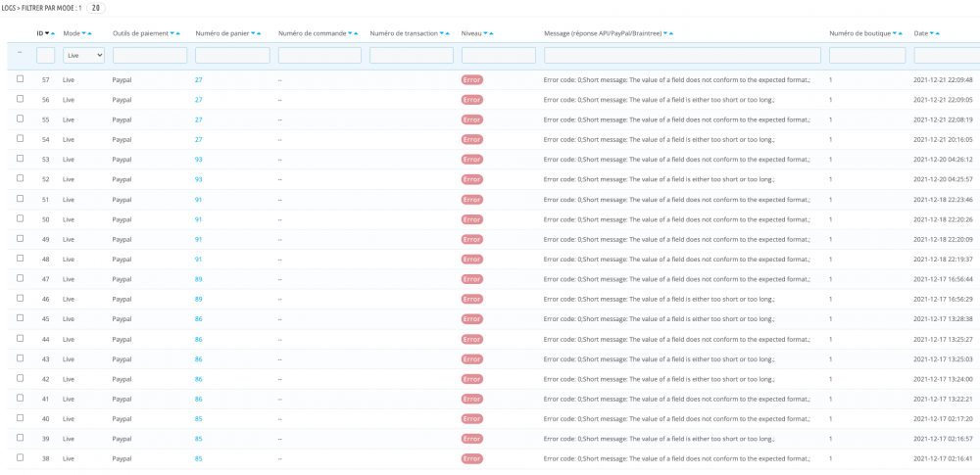This screenshot has height=475, width=980.
Task: Click the Numéro de transaction filter field
Action: tap(412, 55)
